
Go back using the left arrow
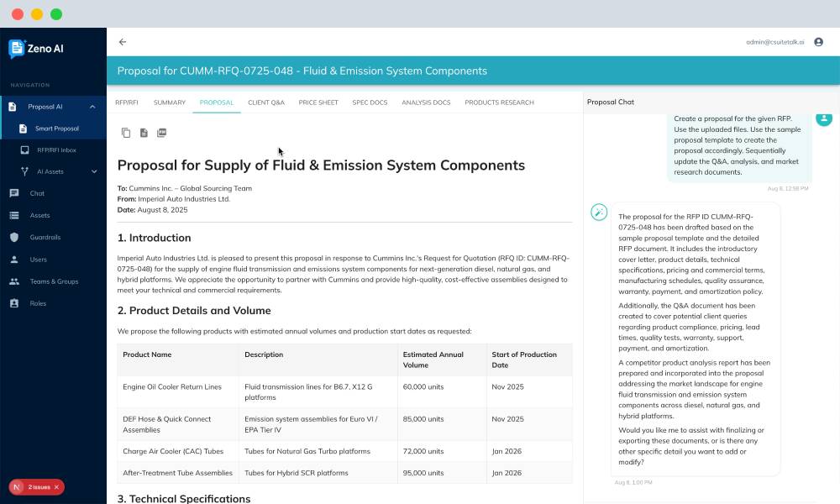(123, 42)
